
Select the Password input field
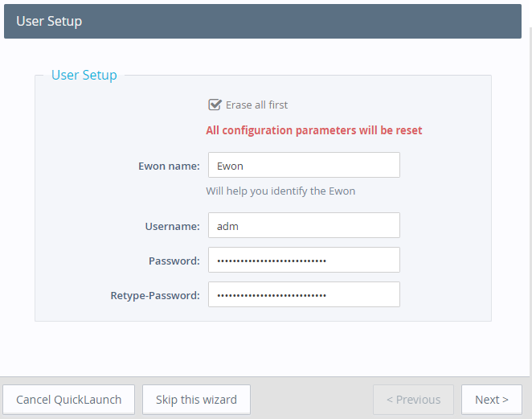coord(303,260)
